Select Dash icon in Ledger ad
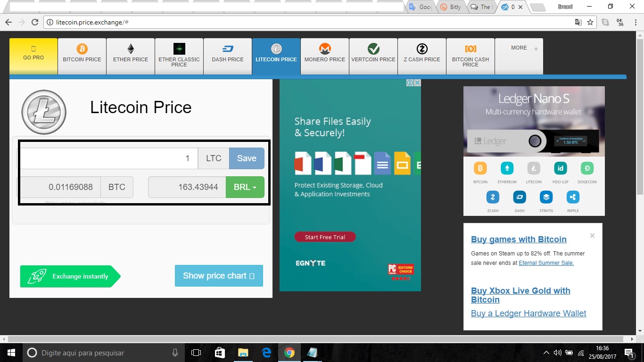 click(520, 197)
